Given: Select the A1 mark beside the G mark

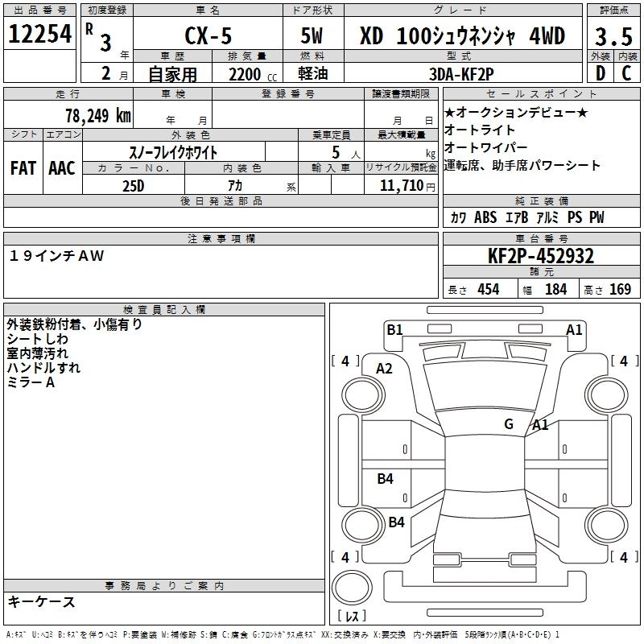Looking at the screenshot, I should pos(540,425).
